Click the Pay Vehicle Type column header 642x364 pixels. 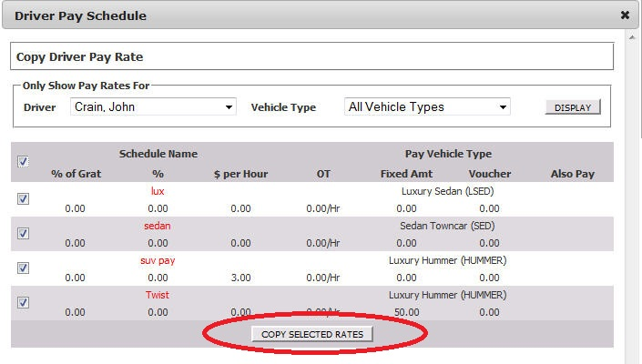pyautogui.click(x=448, y=155)
